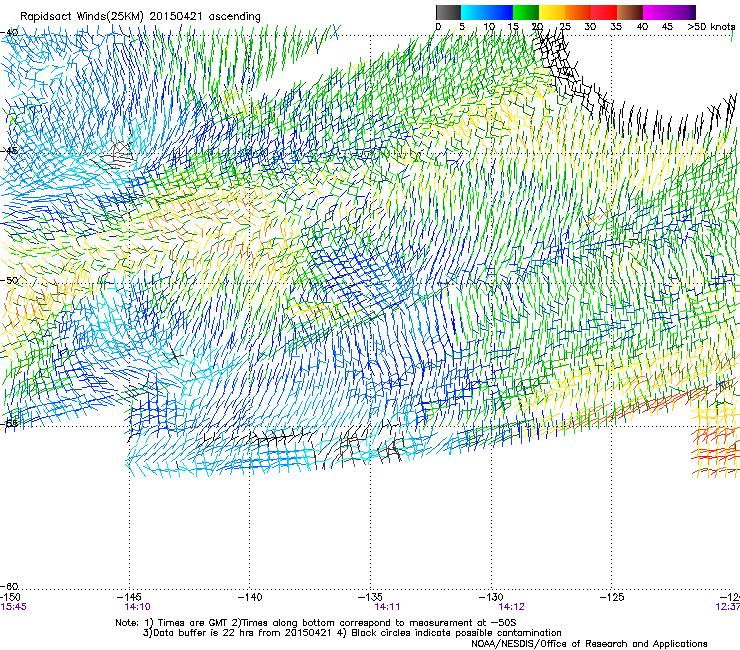
Task: Click the orange 25-30 knots legend swatch
Action: click(578, 12)
